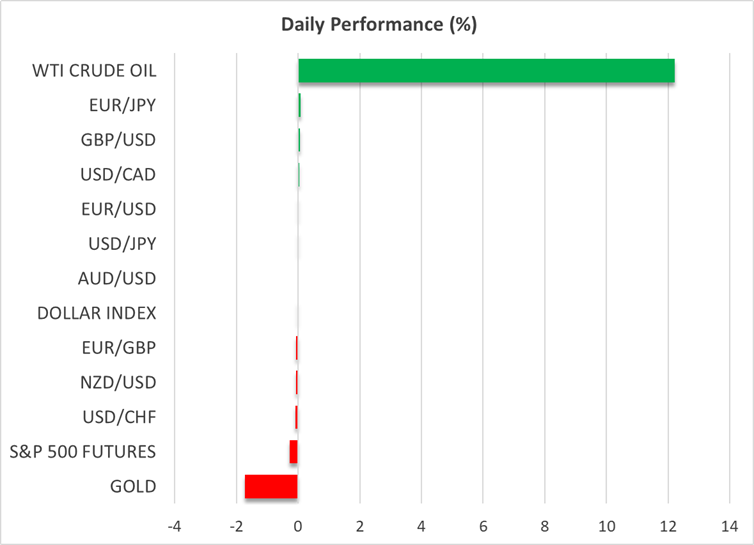Click the DOLLAR INDEX label
Screen dimensions: 754x545
(96, 313)
